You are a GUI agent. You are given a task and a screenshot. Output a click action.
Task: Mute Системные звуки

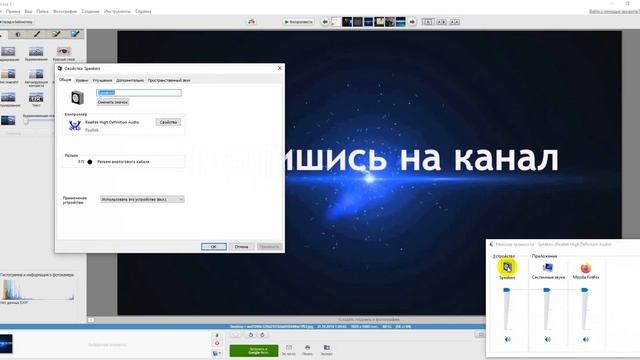[x=548, y=339]
